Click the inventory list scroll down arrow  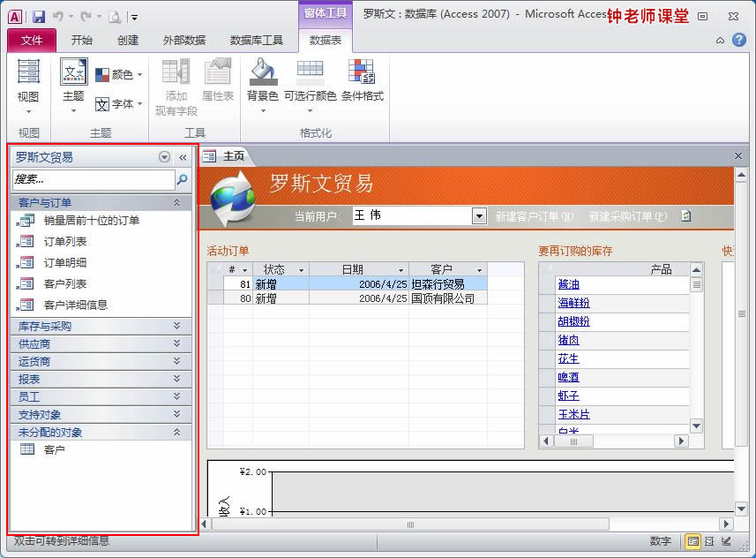click(x=696, y=426)
